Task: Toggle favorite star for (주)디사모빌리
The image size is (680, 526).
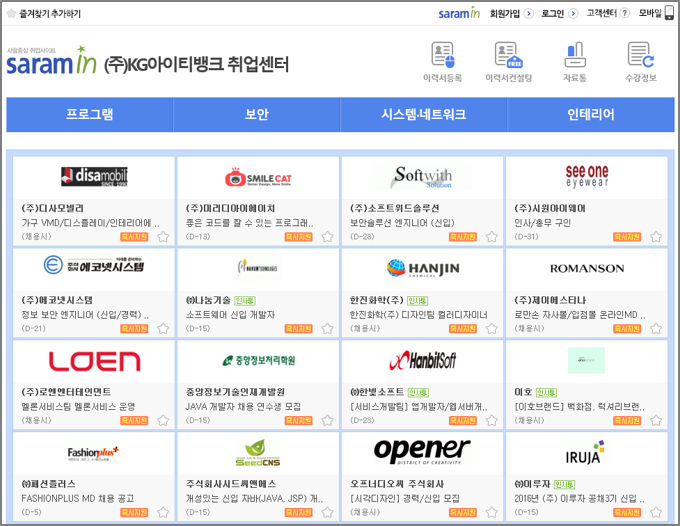Action: tap(163, 237)
